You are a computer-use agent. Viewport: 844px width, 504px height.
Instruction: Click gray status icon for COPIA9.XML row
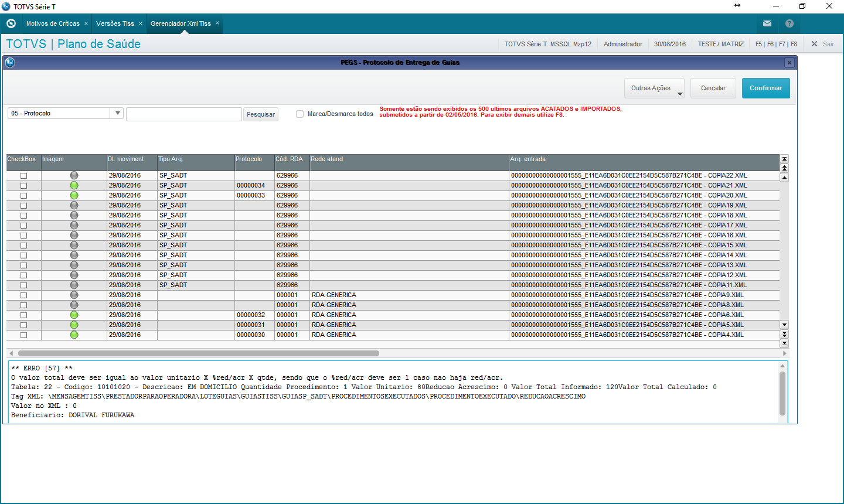point(74,295)
